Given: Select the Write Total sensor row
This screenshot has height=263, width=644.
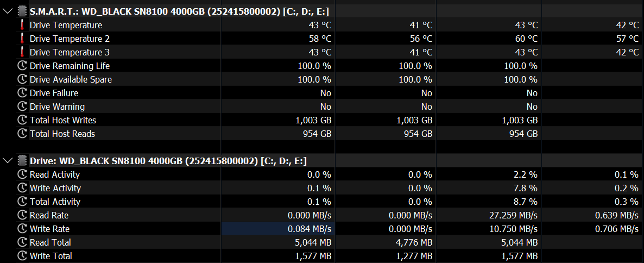Looking at the screenshot, I should tap(50, 256).
